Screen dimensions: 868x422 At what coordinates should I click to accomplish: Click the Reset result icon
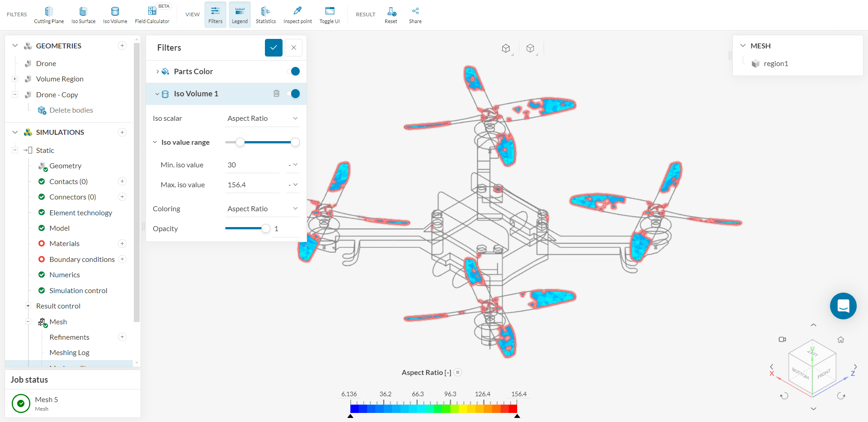391,14
